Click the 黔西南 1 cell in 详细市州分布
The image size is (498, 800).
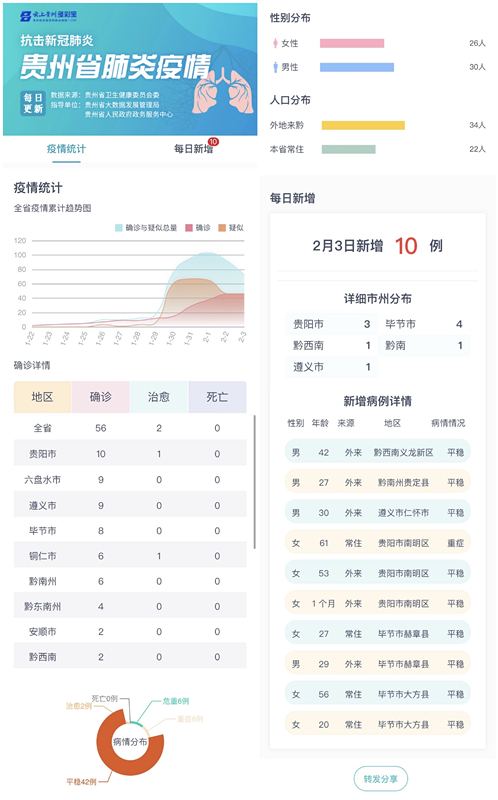332,345
